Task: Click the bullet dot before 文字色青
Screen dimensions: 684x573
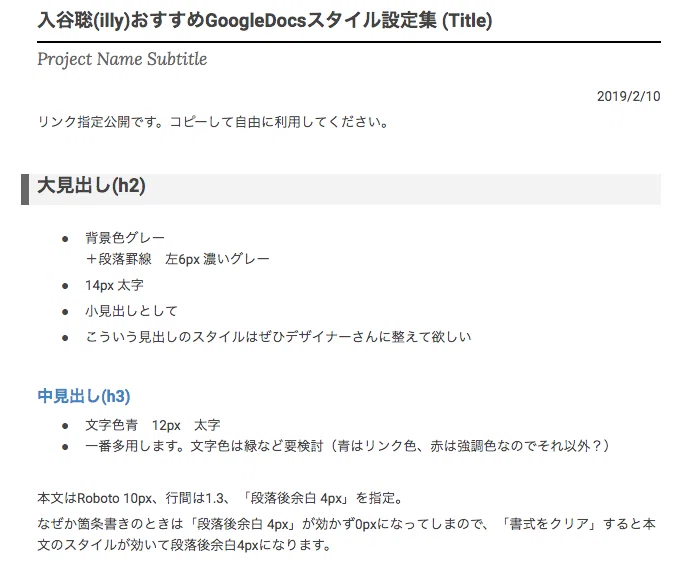Action: point(65,426)
